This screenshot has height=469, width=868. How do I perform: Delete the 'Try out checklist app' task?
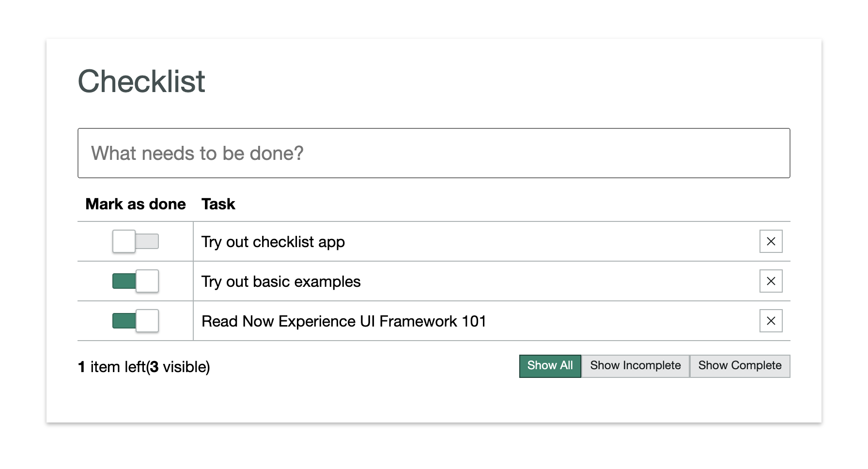pos(771,241)
